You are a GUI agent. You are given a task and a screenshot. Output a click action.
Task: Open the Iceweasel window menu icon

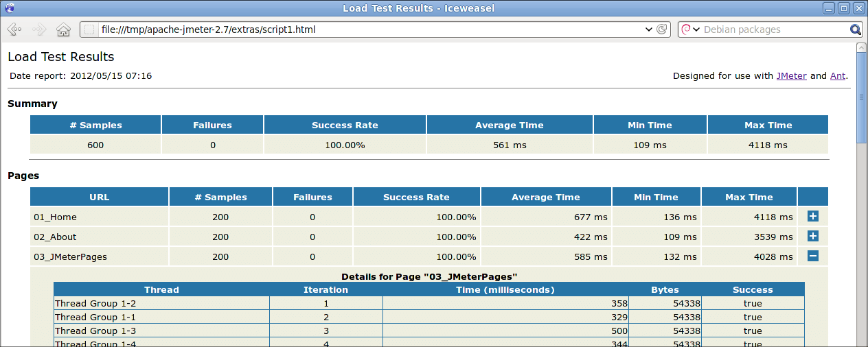(8, 8)
